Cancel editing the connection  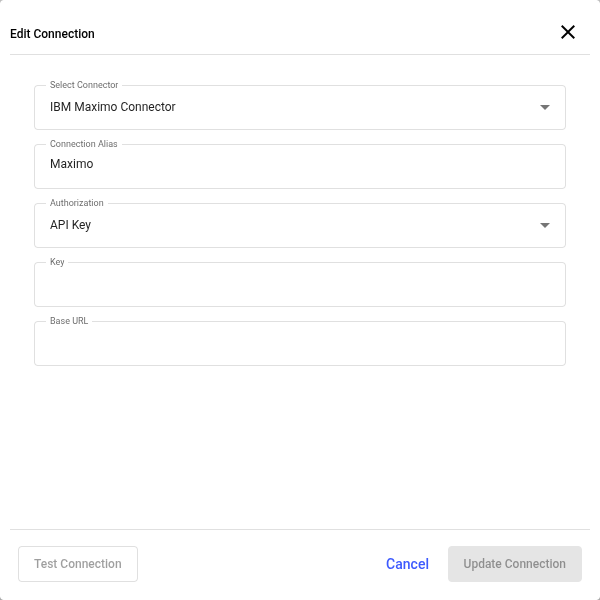[x=407, y=564]
